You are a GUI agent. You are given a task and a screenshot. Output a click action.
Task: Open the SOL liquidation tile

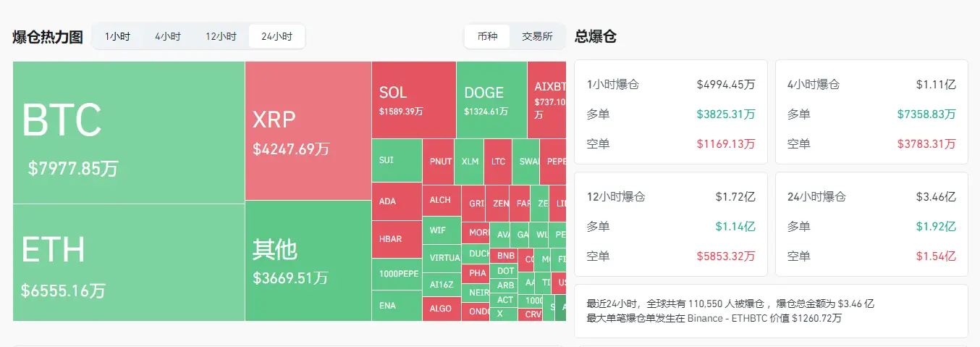414,99
